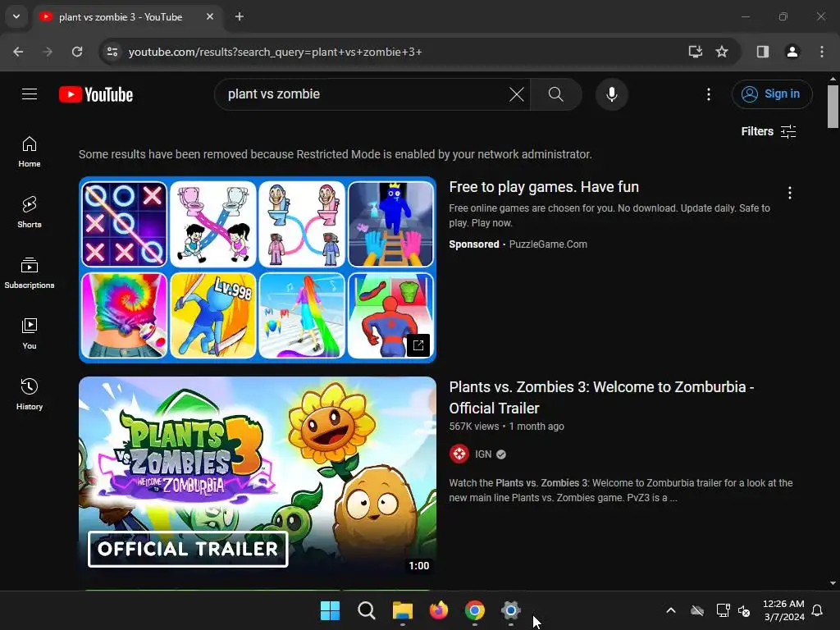Open the Home sidebar item

30,152
